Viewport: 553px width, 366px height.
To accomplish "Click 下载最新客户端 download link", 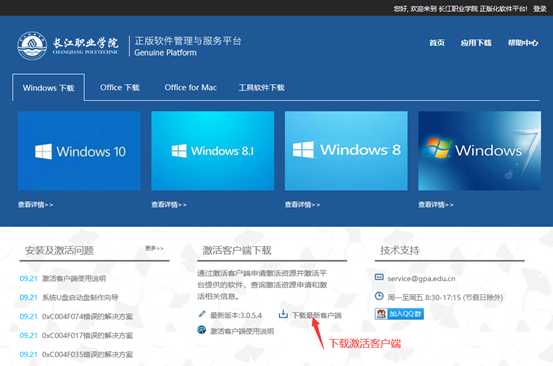I will click(317, 315).
